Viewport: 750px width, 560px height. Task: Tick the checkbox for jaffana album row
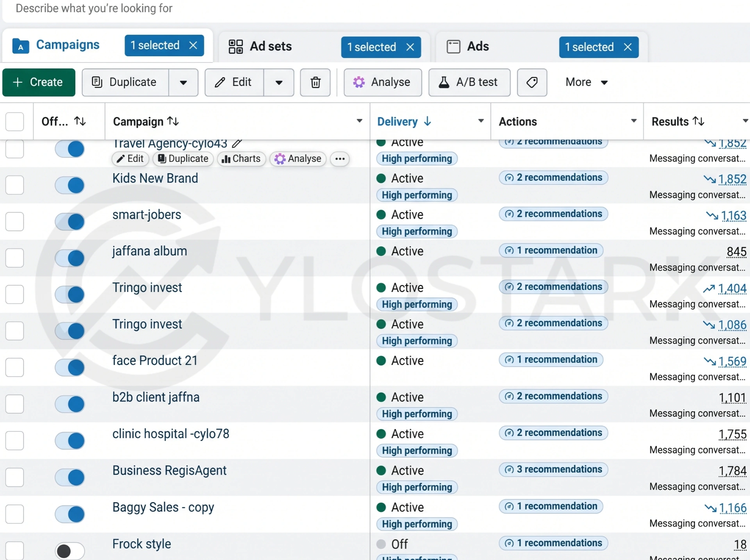pyautogui.click(x=15, y=258)
